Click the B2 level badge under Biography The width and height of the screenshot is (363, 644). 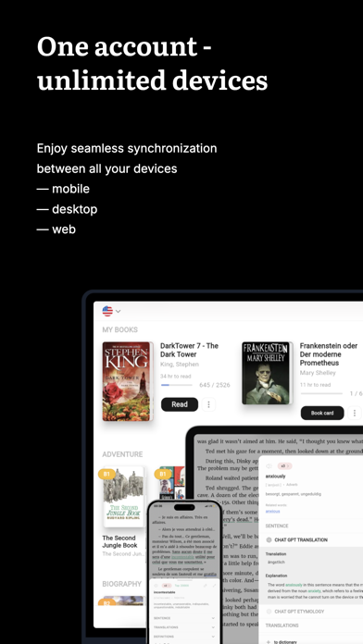click(106, 602)
